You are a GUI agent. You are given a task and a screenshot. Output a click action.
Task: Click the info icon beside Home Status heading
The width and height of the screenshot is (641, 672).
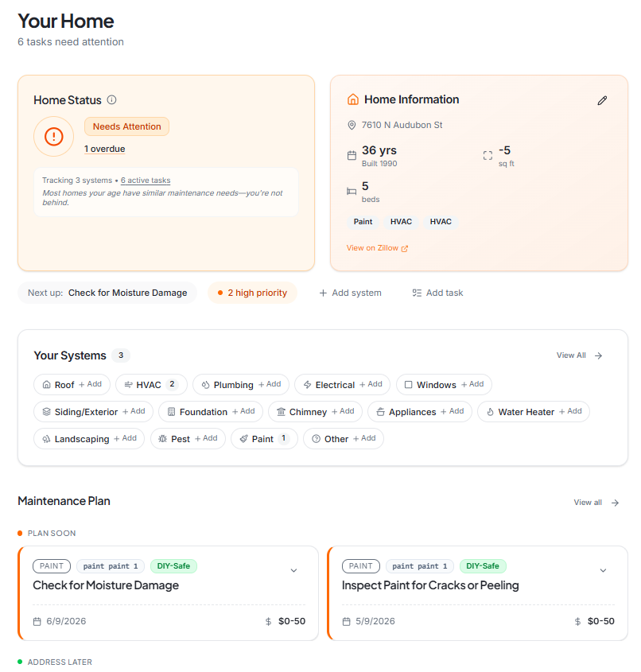point(112,100)
